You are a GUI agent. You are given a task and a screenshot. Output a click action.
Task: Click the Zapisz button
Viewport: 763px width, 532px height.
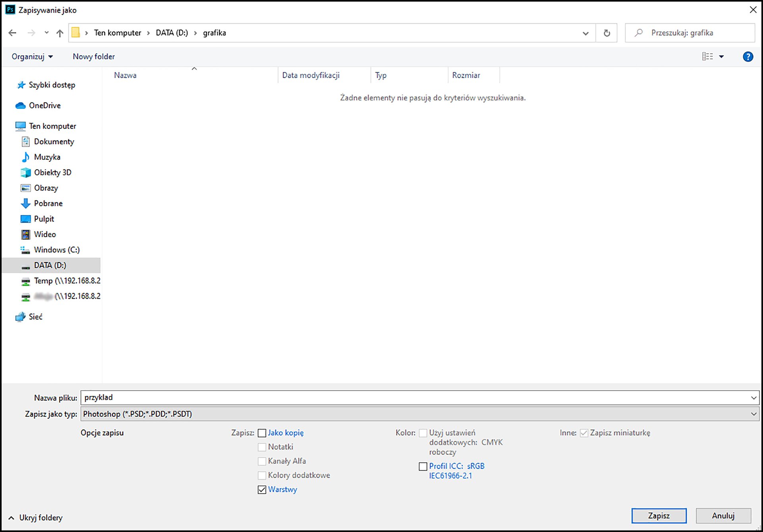(x=658, y=516)
